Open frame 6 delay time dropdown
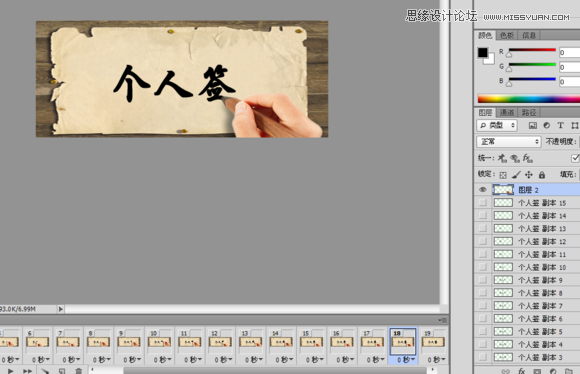Viewport: 580px width, 374px height. click(41, 359)
